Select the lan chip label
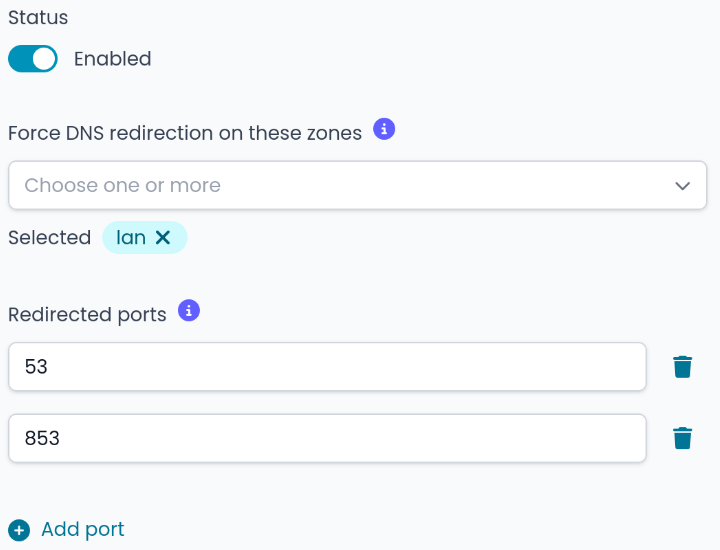The width and height of the screenshot is (720, 550). click(131, 237)
